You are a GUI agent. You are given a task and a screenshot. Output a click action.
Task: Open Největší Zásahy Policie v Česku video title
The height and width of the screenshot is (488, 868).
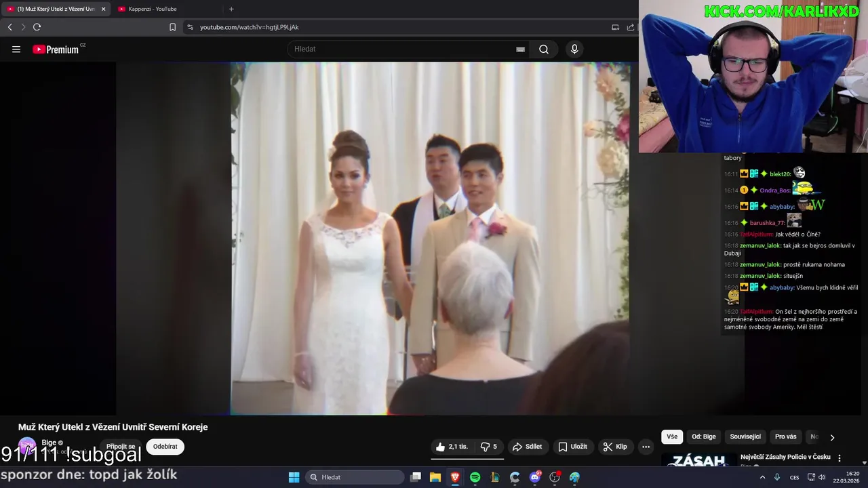pyautogui.click(x=785, y=457)
